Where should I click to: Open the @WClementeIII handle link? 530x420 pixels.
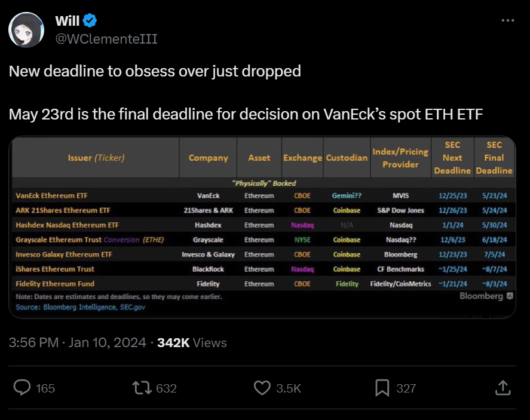point(106,39)
